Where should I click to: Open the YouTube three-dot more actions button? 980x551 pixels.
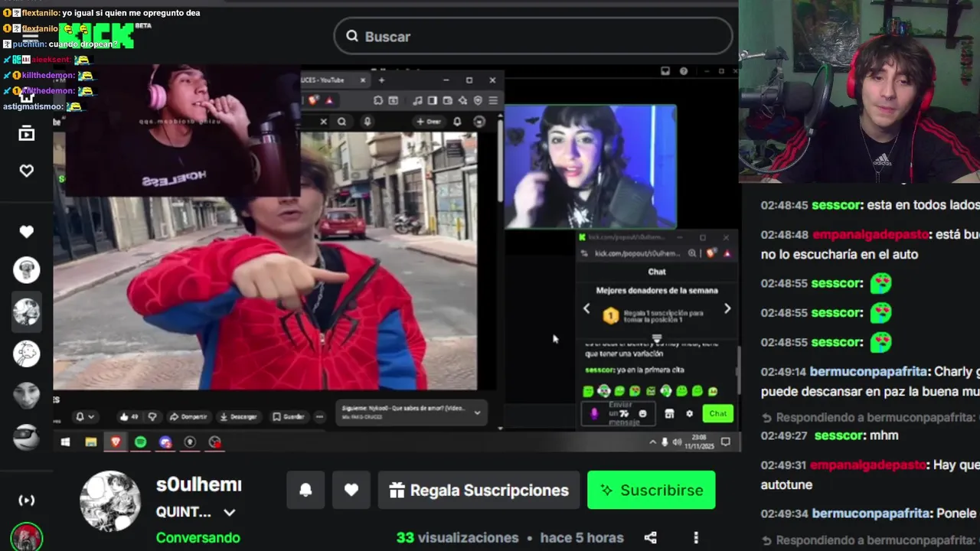[x=320, y=416]
